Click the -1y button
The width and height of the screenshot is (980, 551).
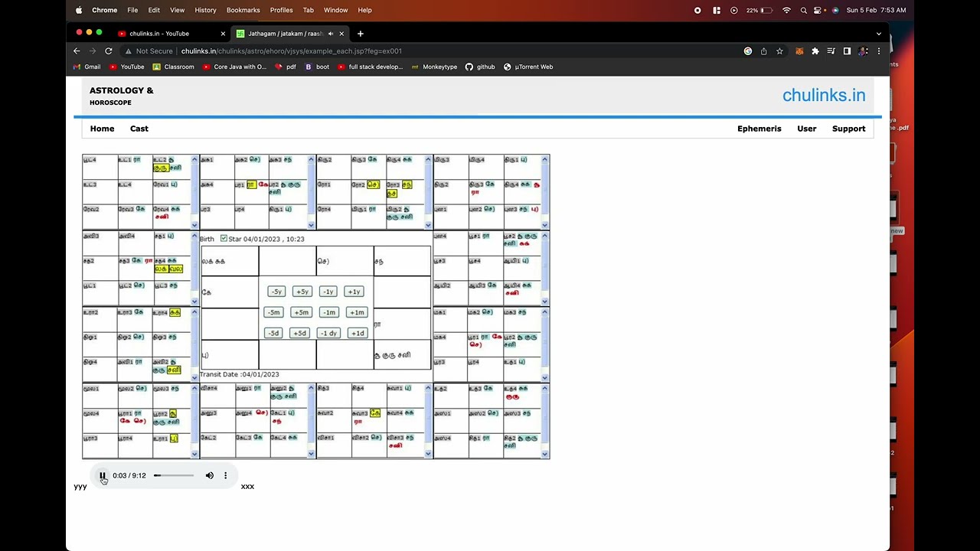click(x=328, y=292)
